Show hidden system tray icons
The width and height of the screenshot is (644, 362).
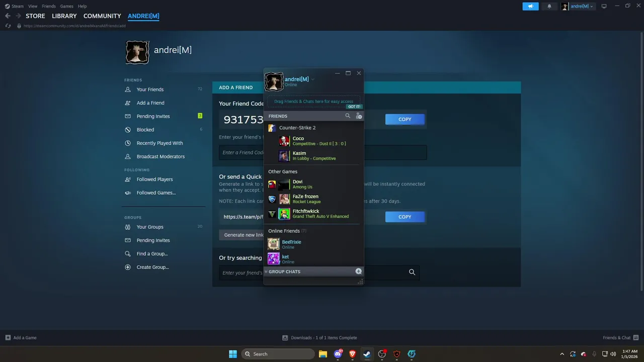(x=562, y=354)
